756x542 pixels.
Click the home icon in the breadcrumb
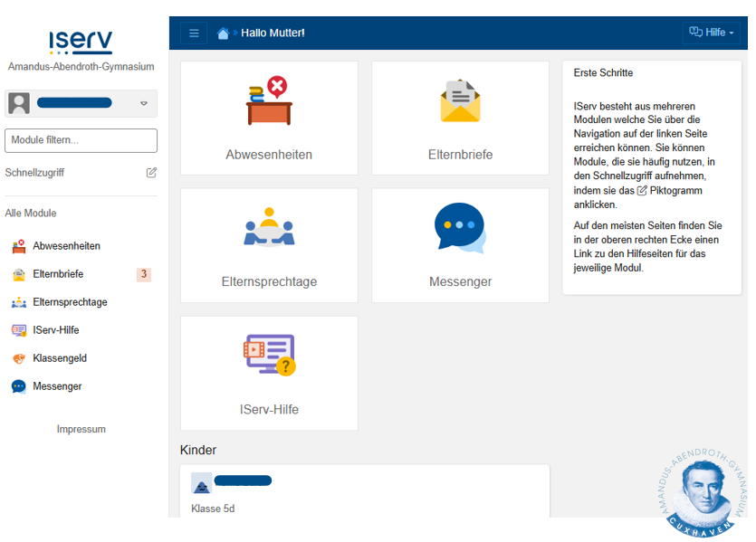(224, 33)
